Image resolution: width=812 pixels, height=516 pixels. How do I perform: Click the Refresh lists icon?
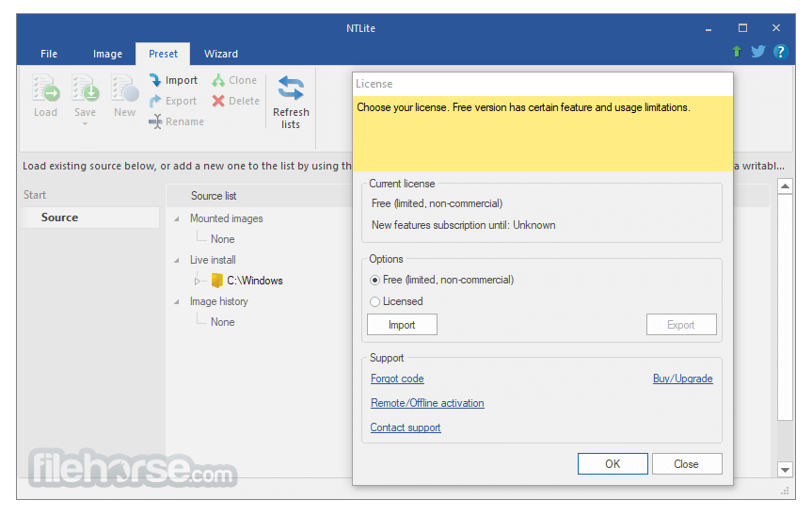[x=291, y=89]
